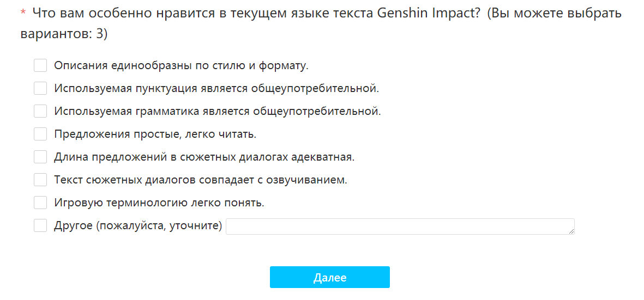
Task: Select the checkbox for 'Предложения простые, легко читать'
Action: click(40, 134)
